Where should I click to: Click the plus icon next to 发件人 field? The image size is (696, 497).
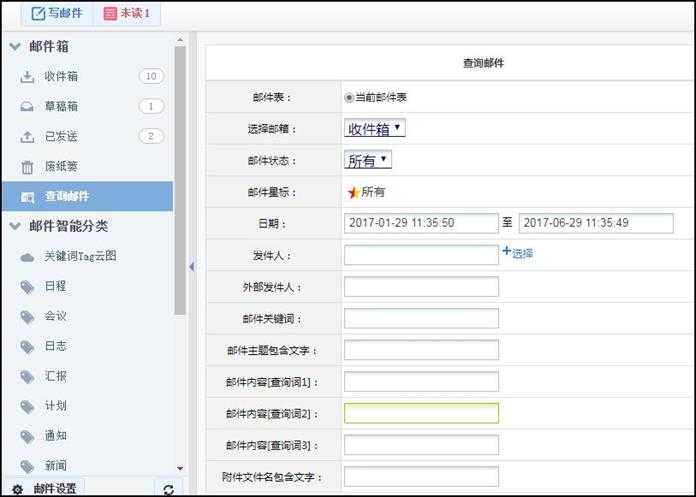(506, 251)
